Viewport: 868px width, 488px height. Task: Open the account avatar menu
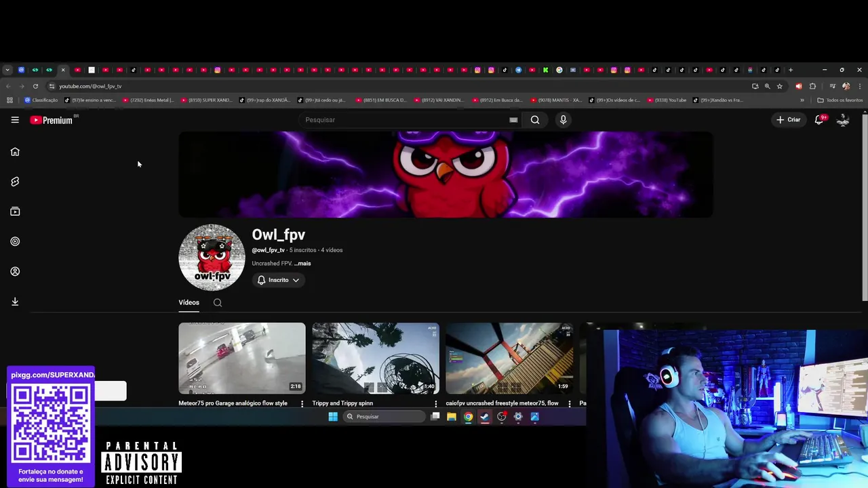[x=843, y=120]
